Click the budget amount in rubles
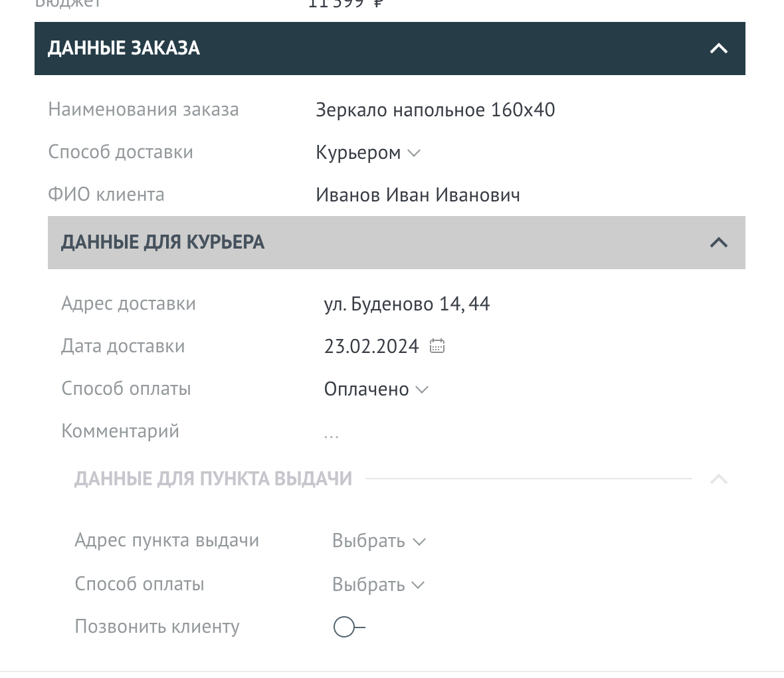The height and width of the screenshot is (678, 784). [x=345, y=4]
